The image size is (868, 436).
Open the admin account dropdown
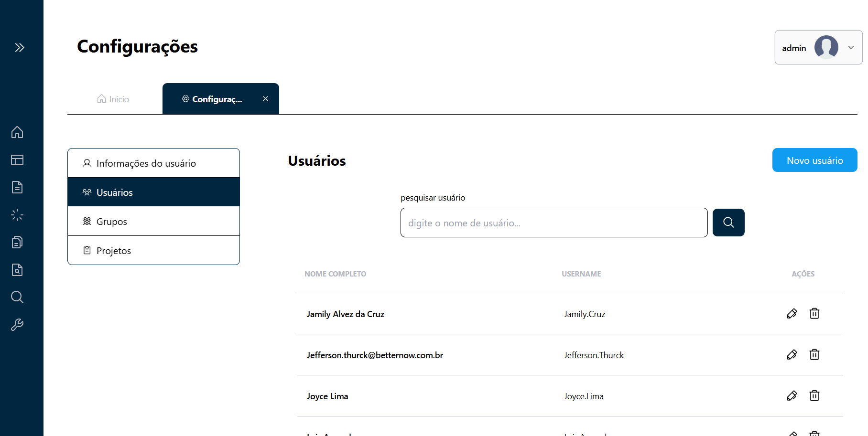(851, 47)
